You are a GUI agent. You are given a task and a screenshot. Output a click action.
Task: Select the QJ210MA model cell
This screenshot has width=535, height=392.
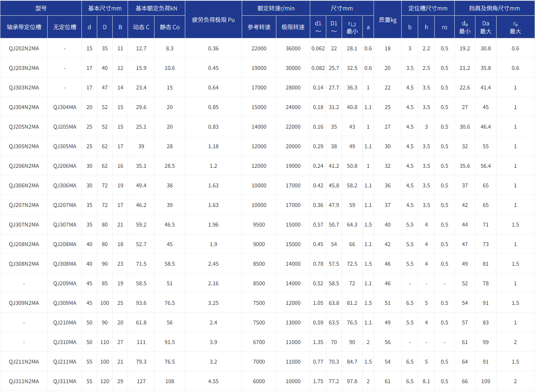pyautogui.click(x=65, y=323)
